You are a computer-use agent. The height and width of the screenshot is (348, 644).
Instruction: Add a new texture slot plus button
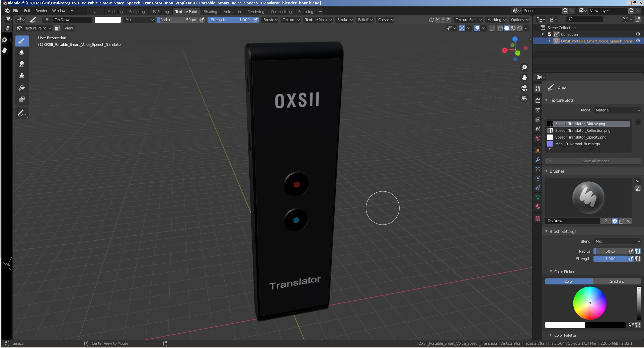(x=638, y=122)
